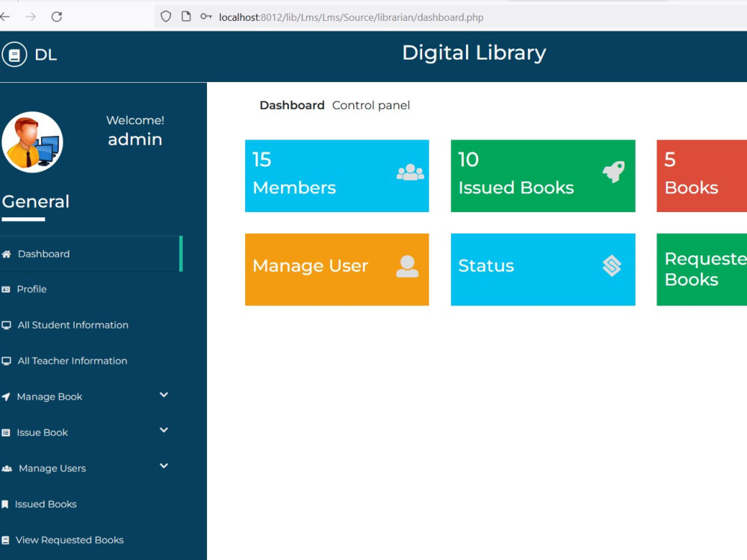
Task: Click the "admin" username text
Action: [134, 140]
